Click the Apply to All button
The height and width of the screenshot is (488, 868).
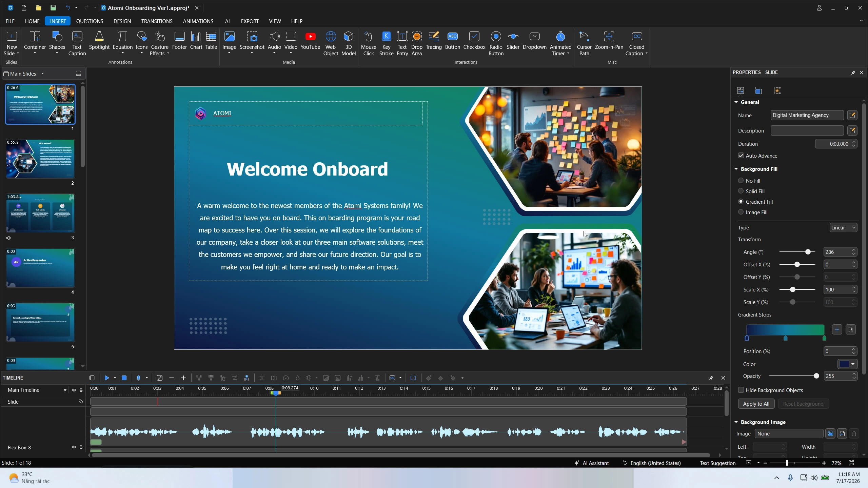click(756, 404)
